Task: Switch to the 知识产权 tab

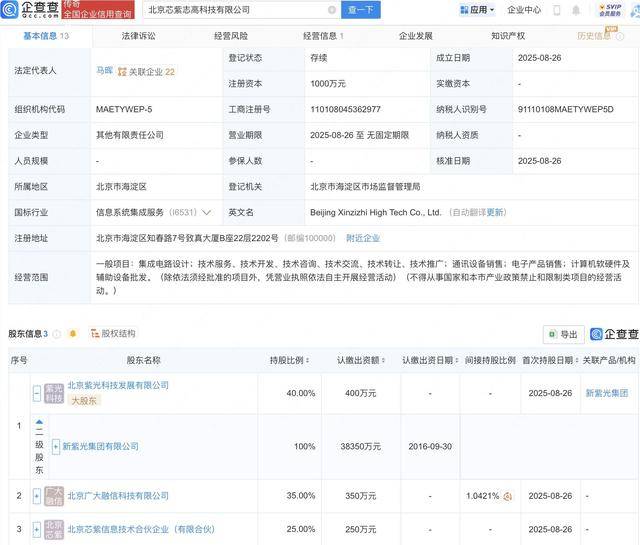Action: click(508, 36)
